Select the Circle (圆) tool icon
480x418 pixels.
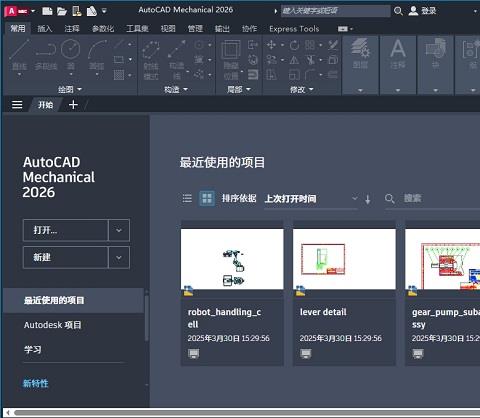tap(71, 49)
